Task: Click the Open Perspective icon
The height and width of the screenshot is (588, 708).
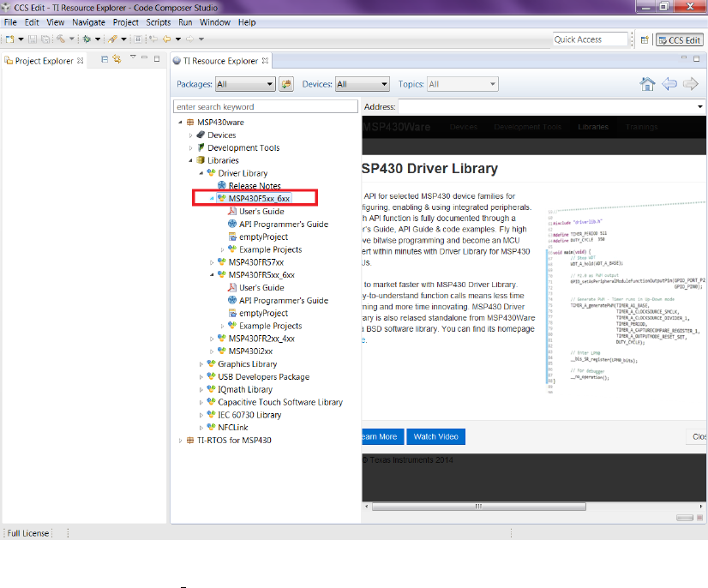Action: click(x=645, y=40)
